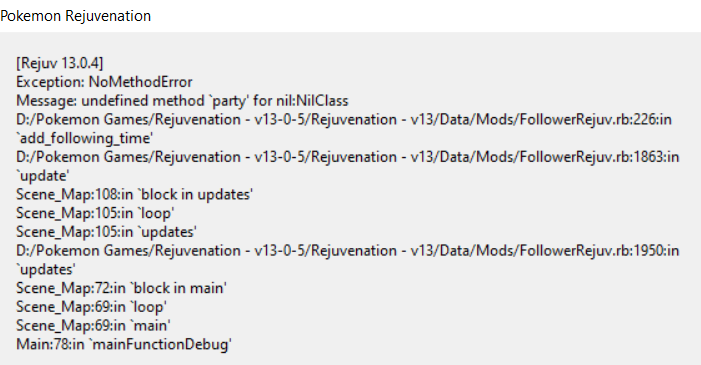Click Scene_Map:72 `block in main' line

point(121,288)
